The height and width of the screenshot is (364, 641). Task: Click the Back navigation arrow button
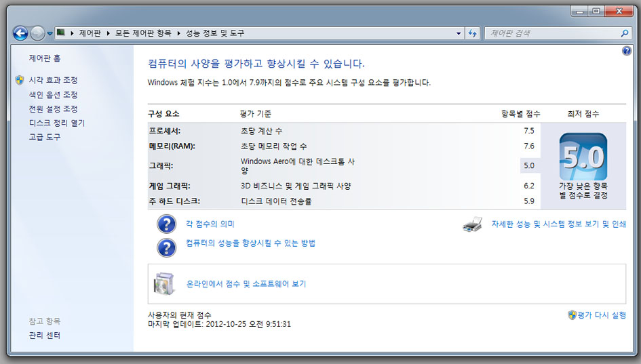tap(20, 33)
